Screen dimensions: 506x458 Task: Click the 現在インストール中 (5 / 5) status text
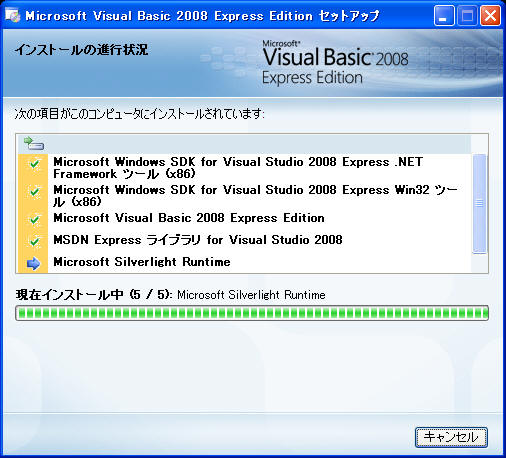click(x=94, y=295)
